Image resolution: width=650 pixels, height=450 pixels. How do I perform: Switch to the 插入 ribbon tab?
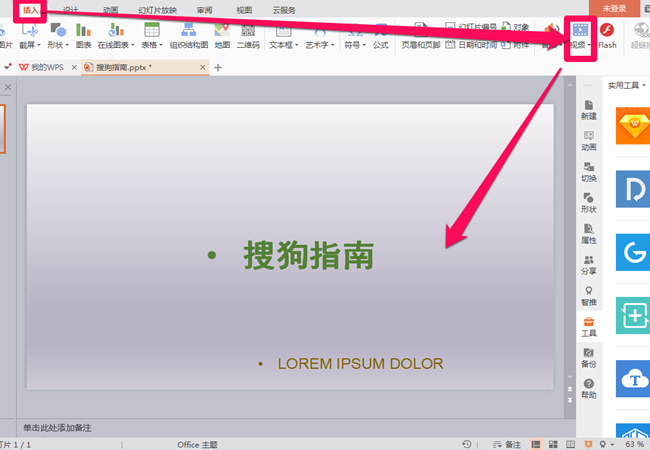click(30, 10)
